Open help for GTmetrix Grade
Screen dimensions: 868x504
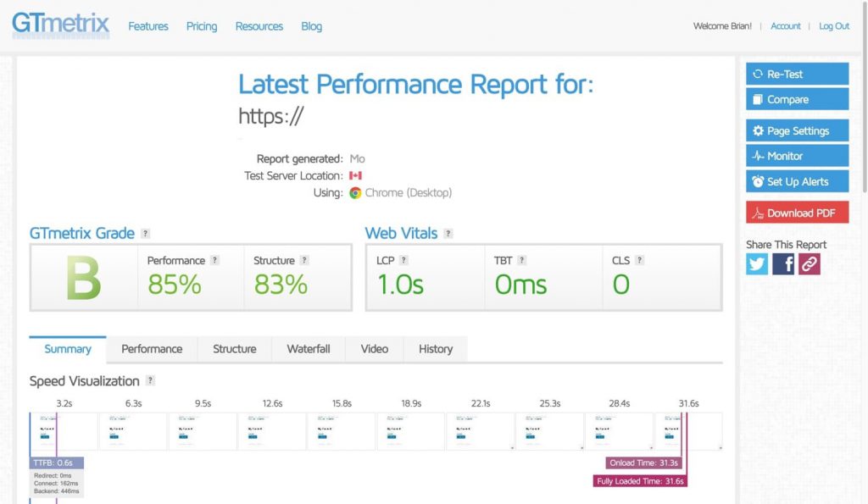click(145, 234)
